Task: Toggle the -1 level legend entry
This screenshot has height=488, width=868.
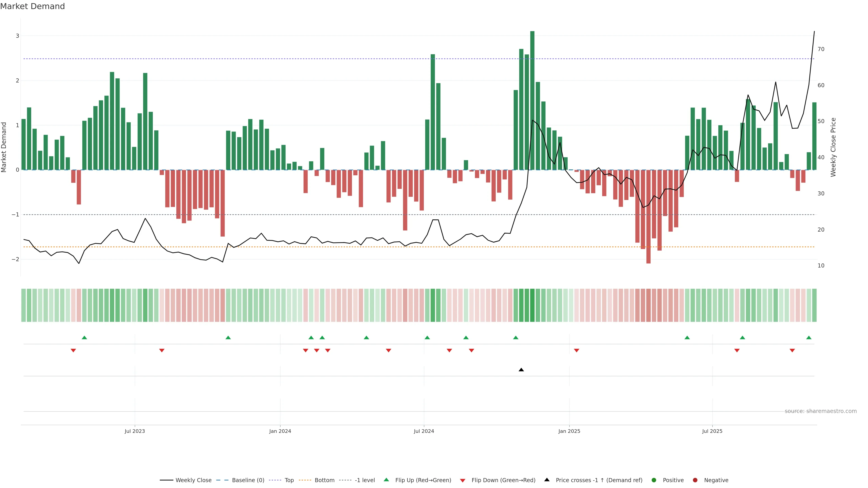Action: (365, 480)
